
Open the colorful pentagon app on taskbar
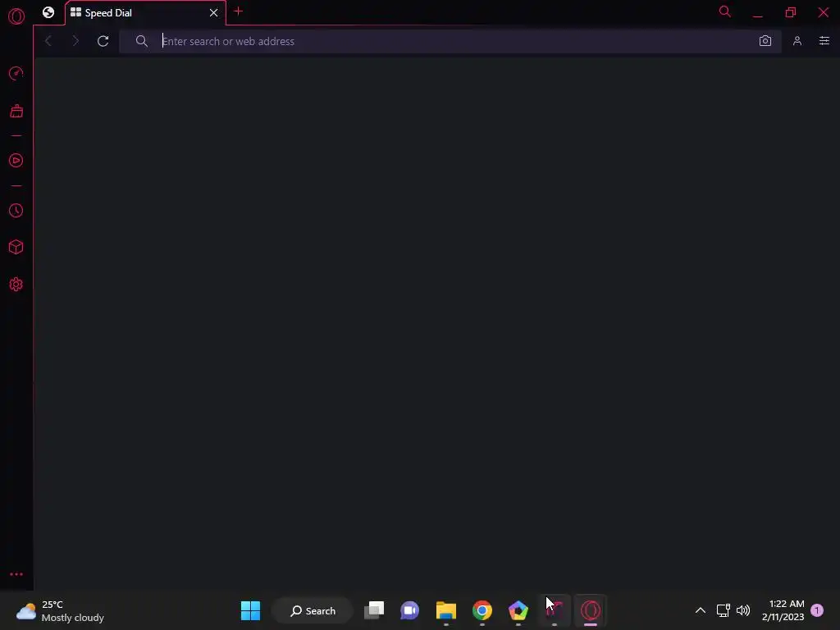coord(518,610)
